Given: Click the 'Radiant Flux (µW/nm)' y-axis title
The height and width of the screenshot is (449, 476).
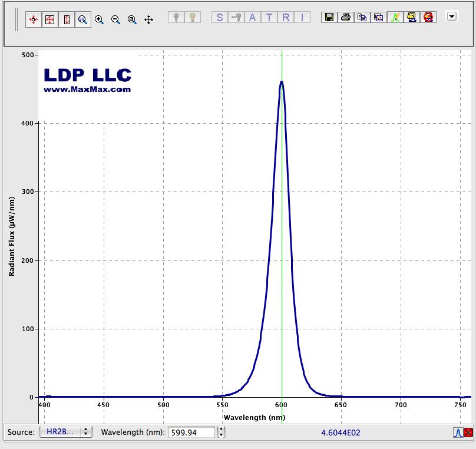Looking at the screenshot, I should [12, 236].
